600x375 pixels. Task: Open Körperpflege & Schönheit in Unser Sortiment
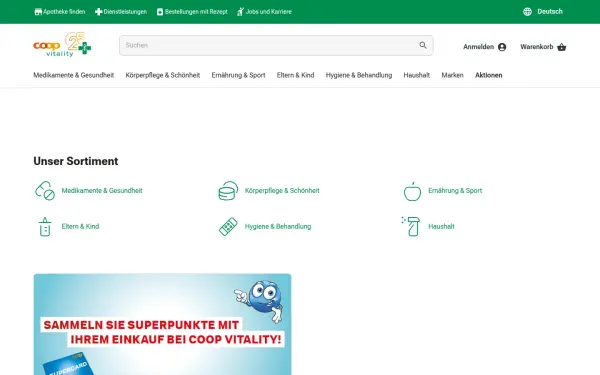click(282, 191)
